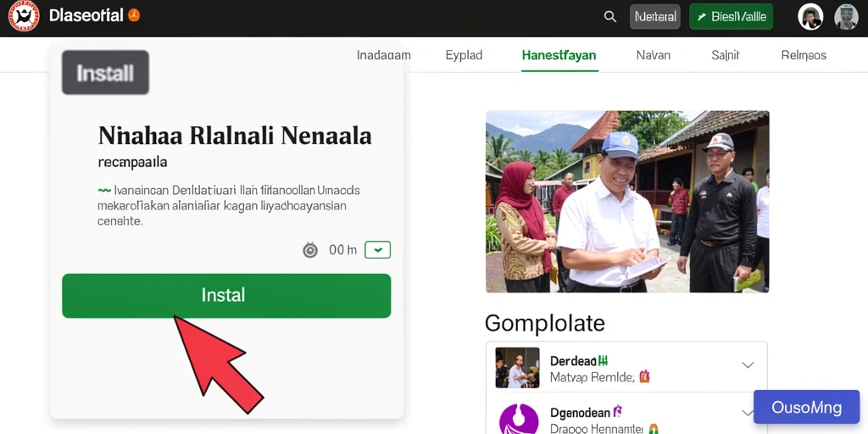The height and width of the screenshot is (434, 868).
Task: Click the Matyap Remlde subtitle
Action: point(592,377)
